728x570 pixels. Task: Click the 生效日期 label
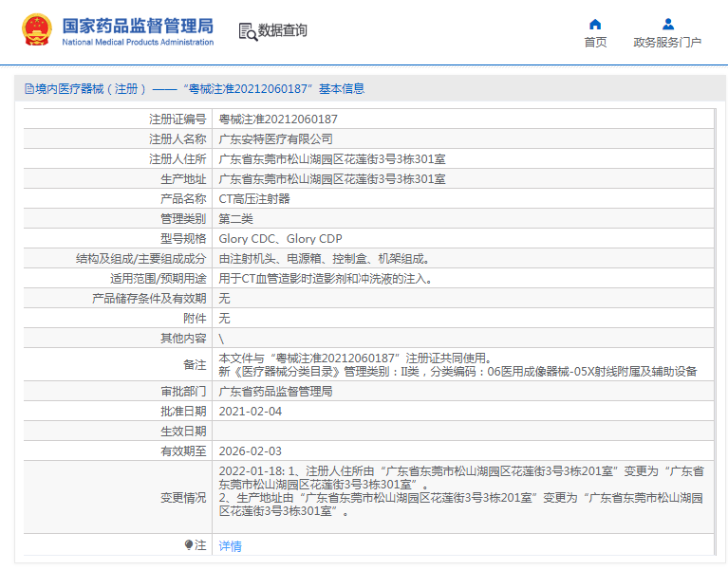click(x=183, y=432)
